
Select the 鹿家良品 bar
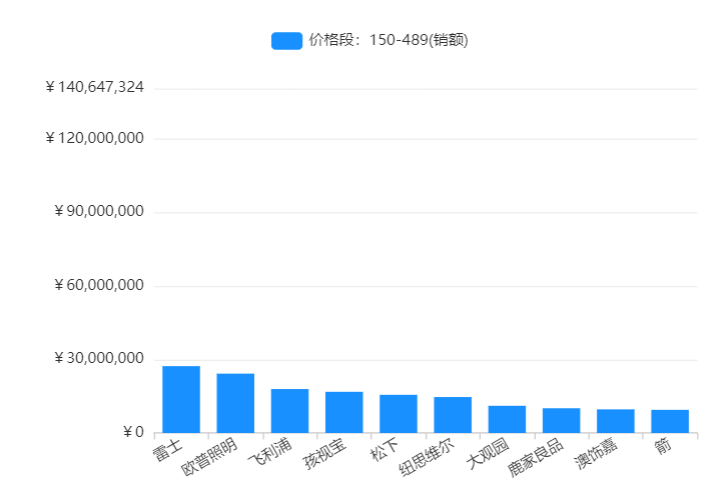[x=561, y=420]
